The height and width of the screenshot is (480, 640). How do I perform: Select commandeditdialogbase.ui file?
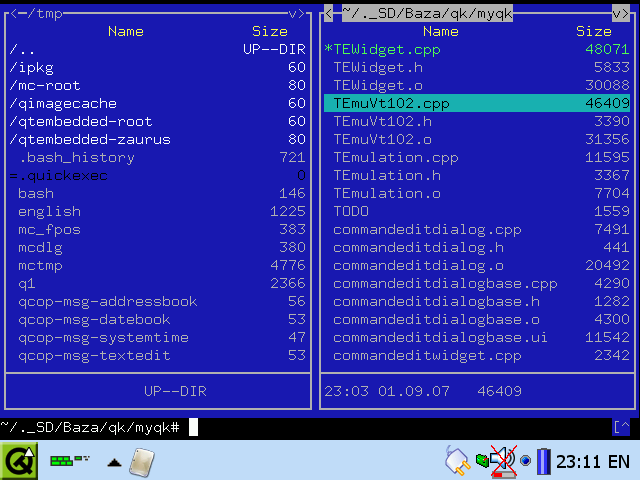click(477, 337)
